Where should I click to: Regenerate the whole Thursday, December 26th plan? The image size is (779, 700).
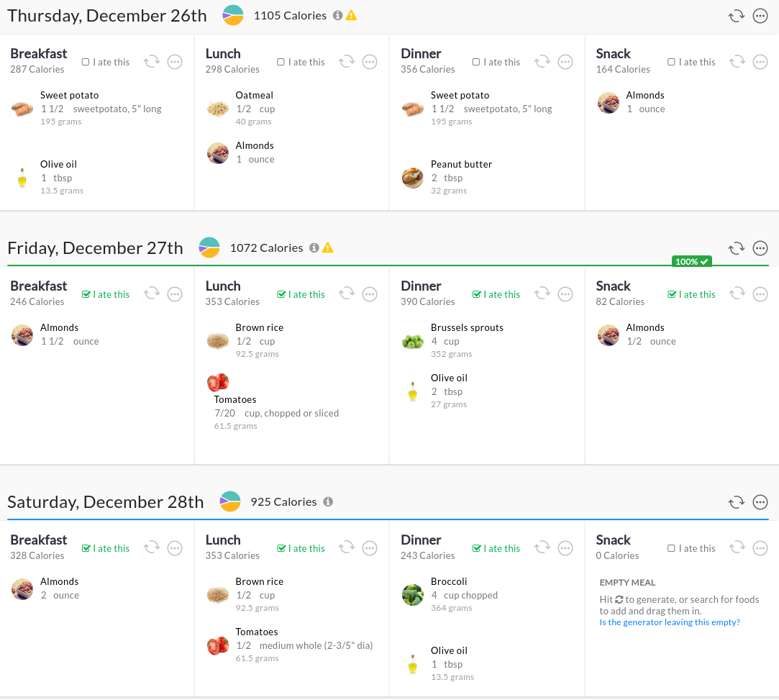pyautogui.click(x=737, y=16)
